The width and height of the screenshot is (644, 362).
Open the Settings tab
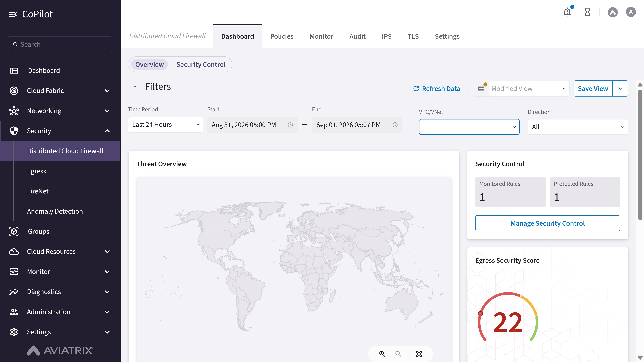point(447,36)
